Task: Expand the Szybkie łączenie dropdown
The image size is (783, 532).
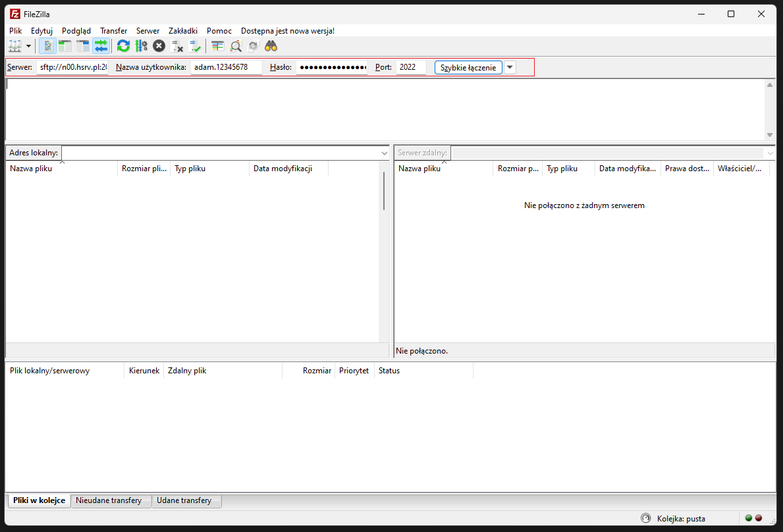Action: [x=509, y=66]
